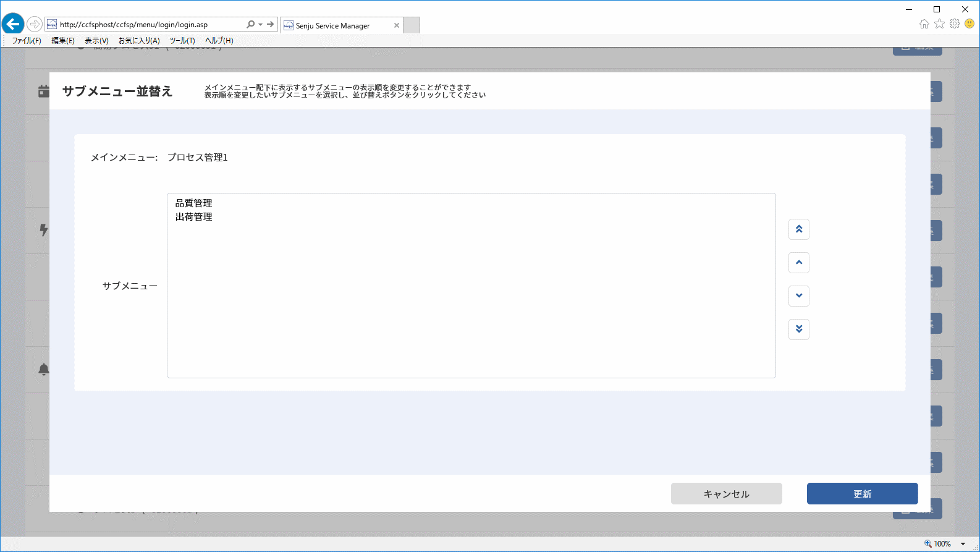Click the bell icon in left sidebar
The height and width of the screenshot is (552, 980).
(x=44, y=369)
